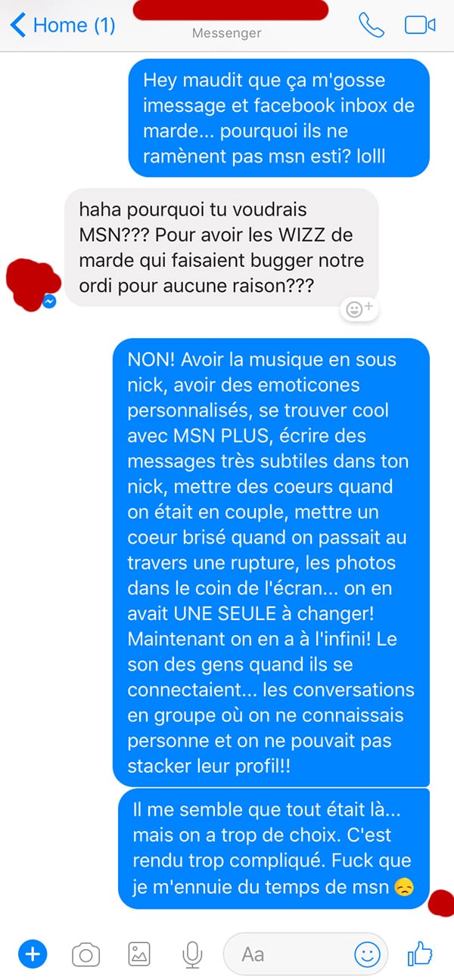This screenshot has width=454, height=980.
Task: Select the 'Hey maudit que ça m'gosse' message
Action: tap(279, 118)
